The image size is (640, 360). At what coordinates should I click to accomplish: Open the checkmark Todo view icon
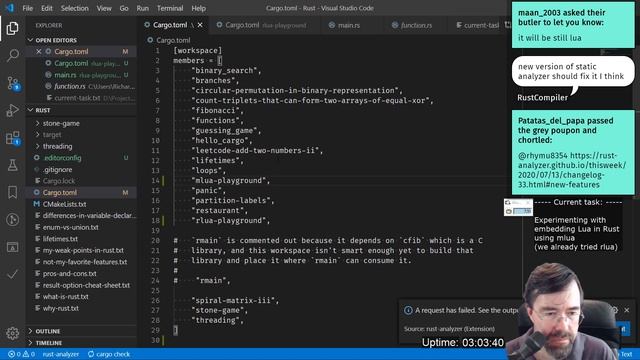(x=12, y=274)
